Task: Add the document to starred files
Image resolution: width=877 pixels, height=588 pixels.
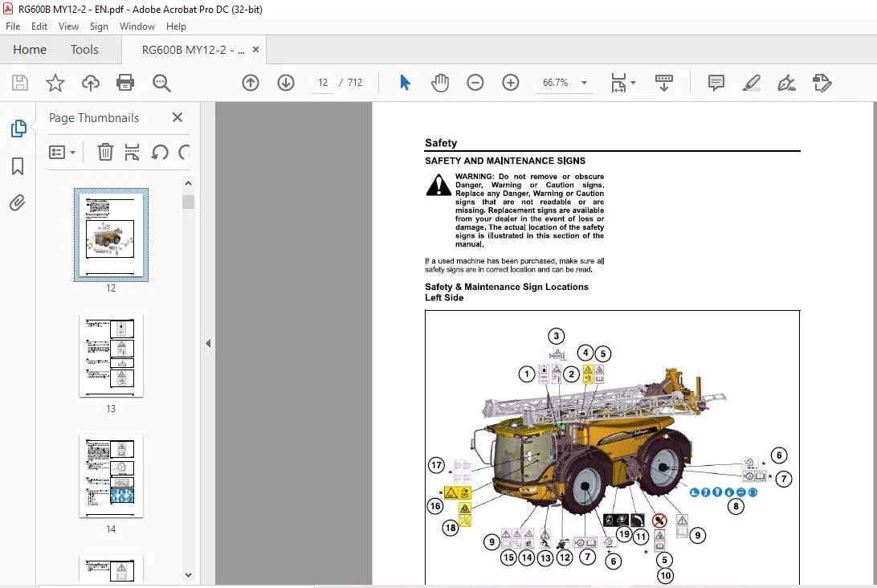Action: click(55, 83)
